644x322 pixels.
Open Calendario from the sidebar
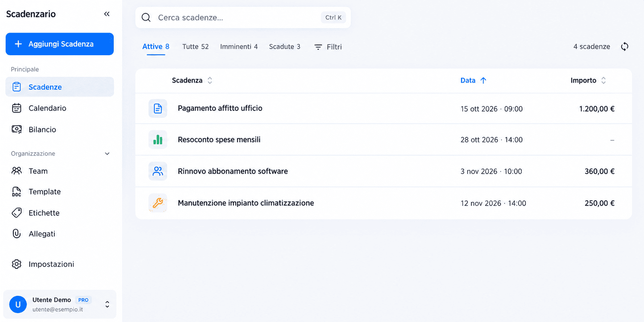click(60, 108)
